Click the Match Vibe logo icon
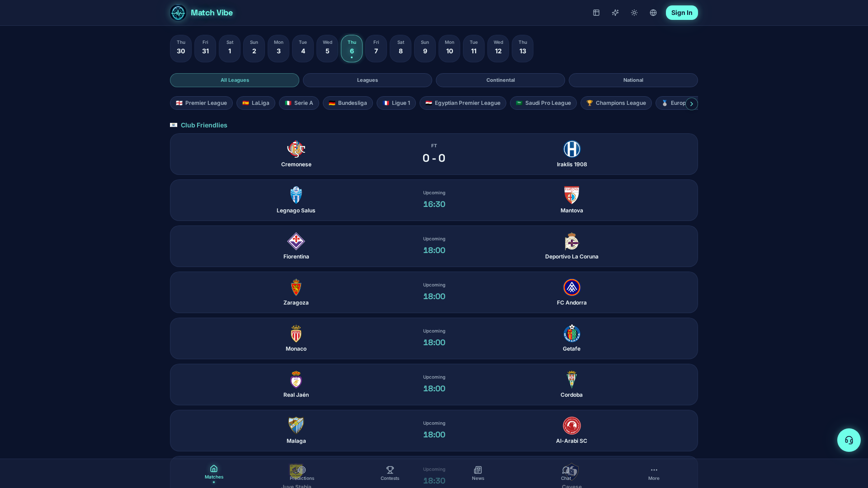This screenshot has width=868, height=488. [178, 13]
